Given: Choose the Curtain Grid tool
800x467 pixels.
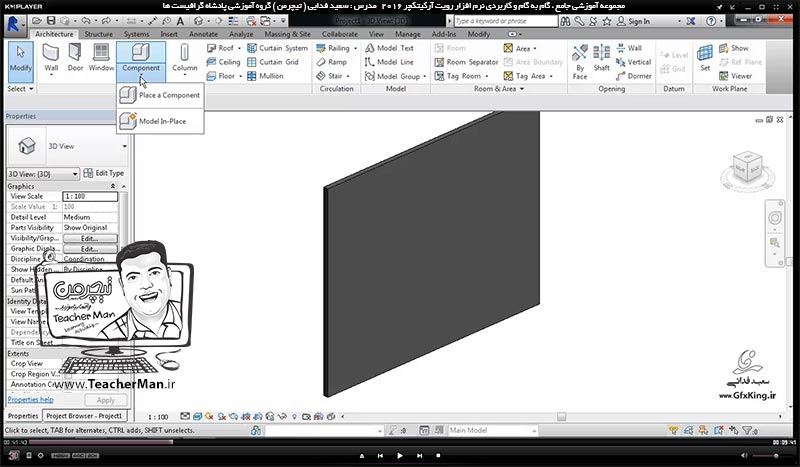Looking at the screenshot, I should 273,62.
